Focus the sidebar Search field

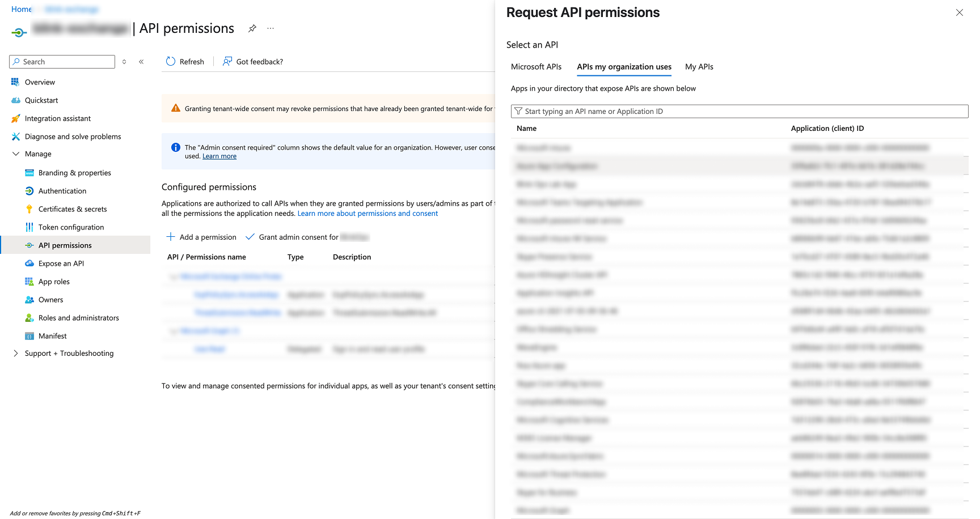tap(62, 62)
